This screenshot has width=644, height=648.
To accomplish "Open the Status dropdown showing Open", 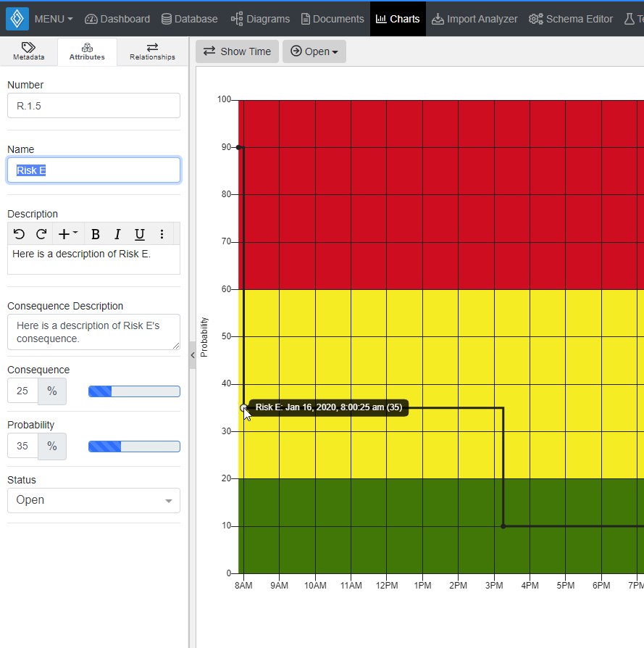I will coord(93,500).
